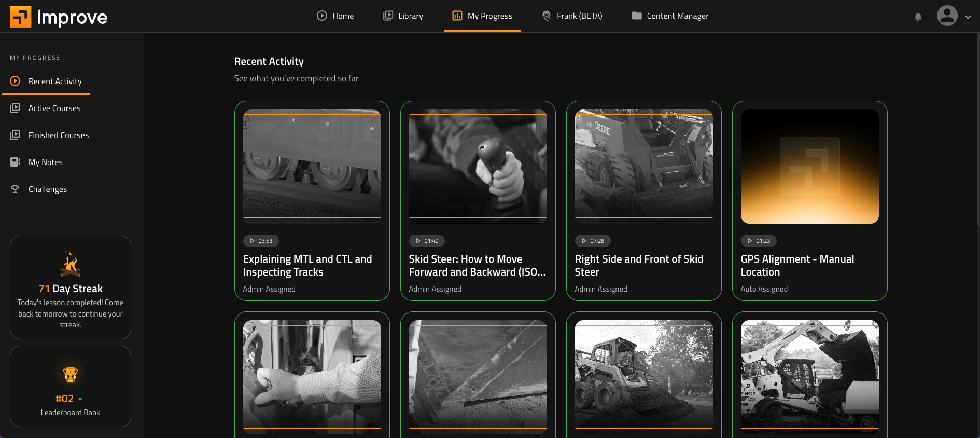Click the Right Side and Front thumbnail
This screenshot has height=438, width=980.
[643, 167]
